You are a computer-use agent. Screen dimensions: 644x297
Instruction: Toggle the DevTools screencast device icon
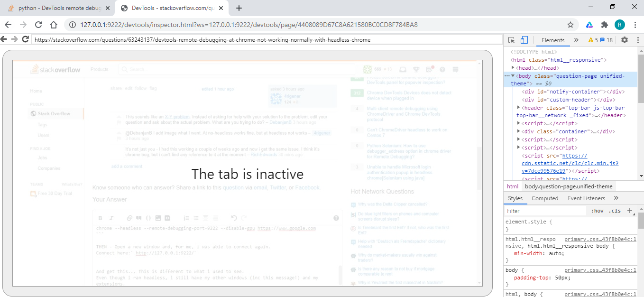(x=524, y=40)
